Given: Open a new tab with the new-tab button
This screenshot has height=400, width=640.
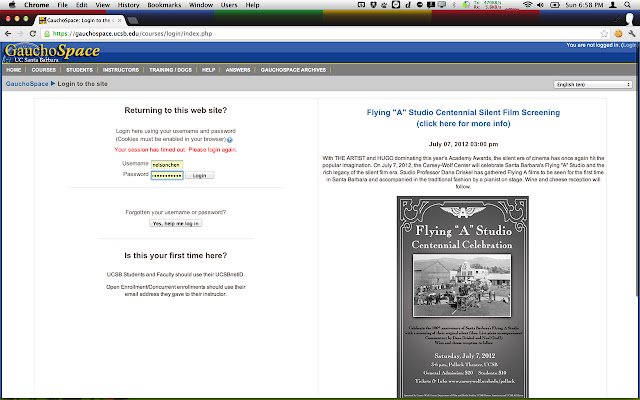Looking at the screenshot, I should (x=133, y=20).
